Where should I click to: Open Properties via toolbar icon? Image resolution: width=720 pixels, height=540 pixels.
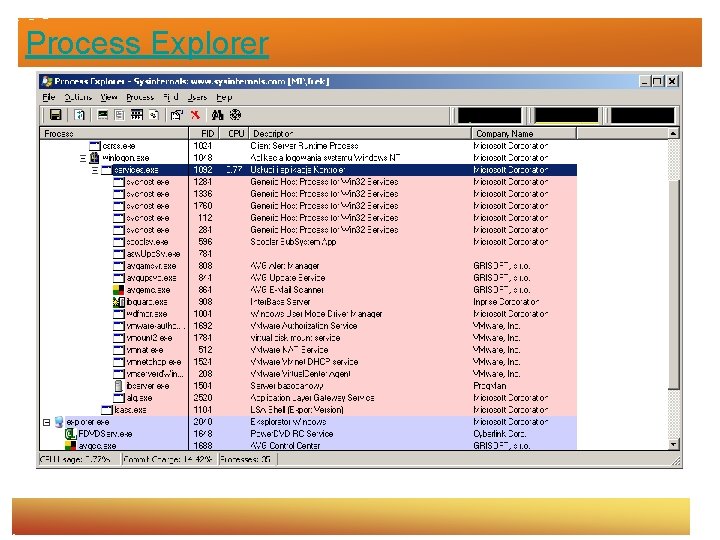pyautogui.click(x=176, y=115)
